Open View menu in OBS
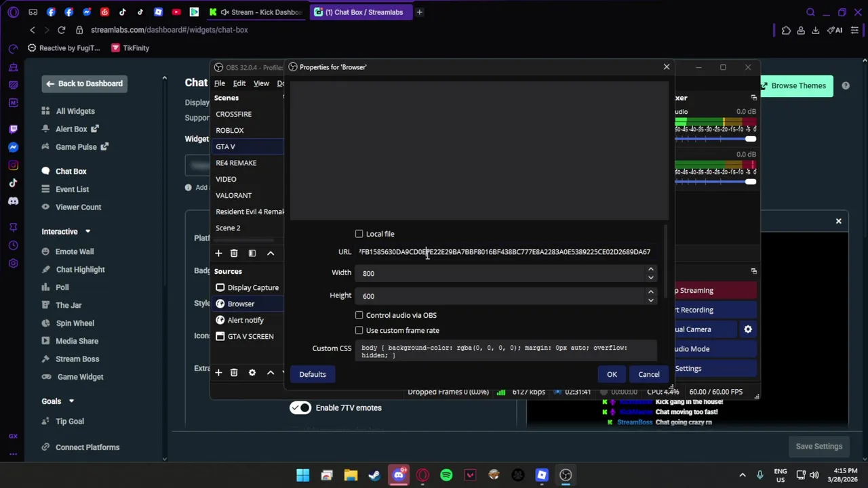The height and width of the screenshot is (488, 868). pyautogui.click(x=261, y=83)
